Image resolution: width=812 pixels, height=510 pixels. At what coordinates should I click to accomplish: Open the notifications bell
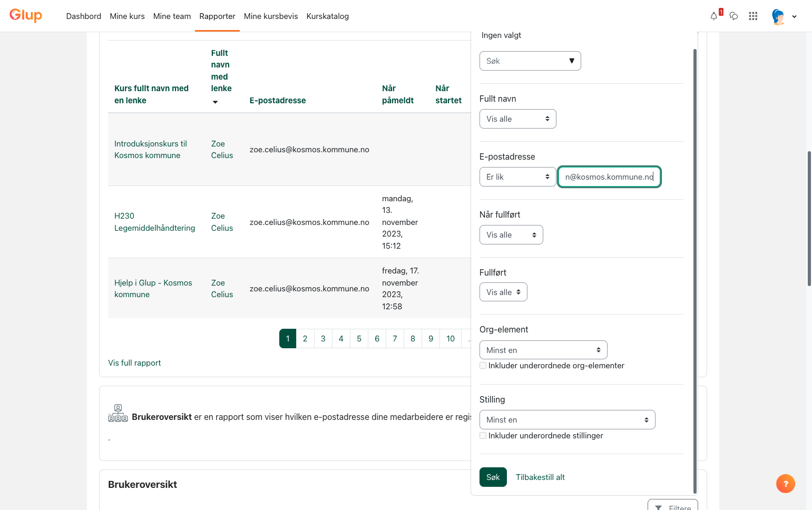click(714, 16)
